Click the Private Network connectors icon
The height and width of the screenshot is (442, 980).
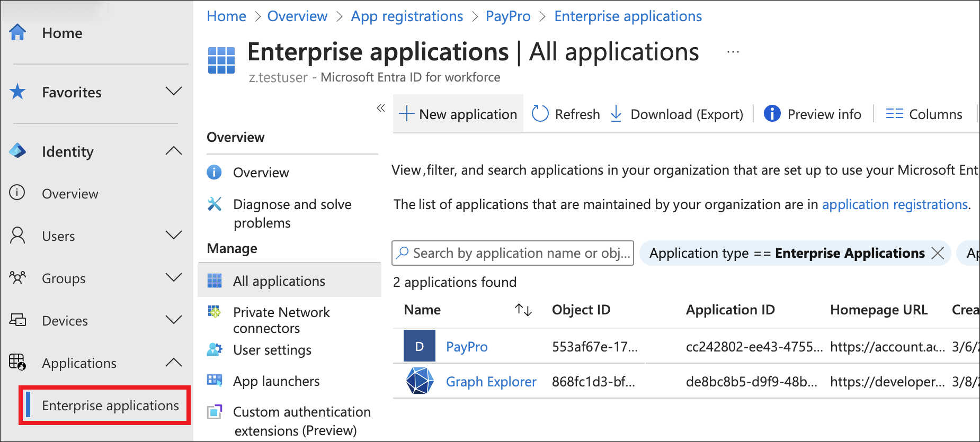(215, 312)
